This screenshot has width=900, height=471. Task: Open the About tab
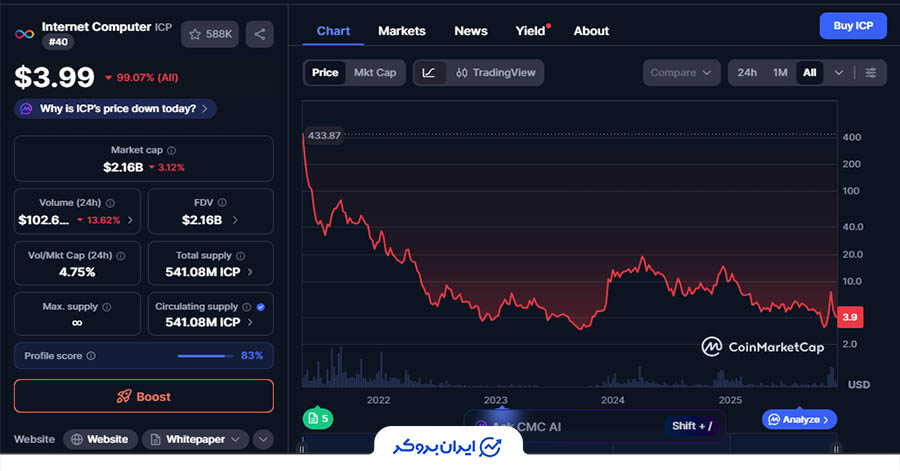point(591,31)
